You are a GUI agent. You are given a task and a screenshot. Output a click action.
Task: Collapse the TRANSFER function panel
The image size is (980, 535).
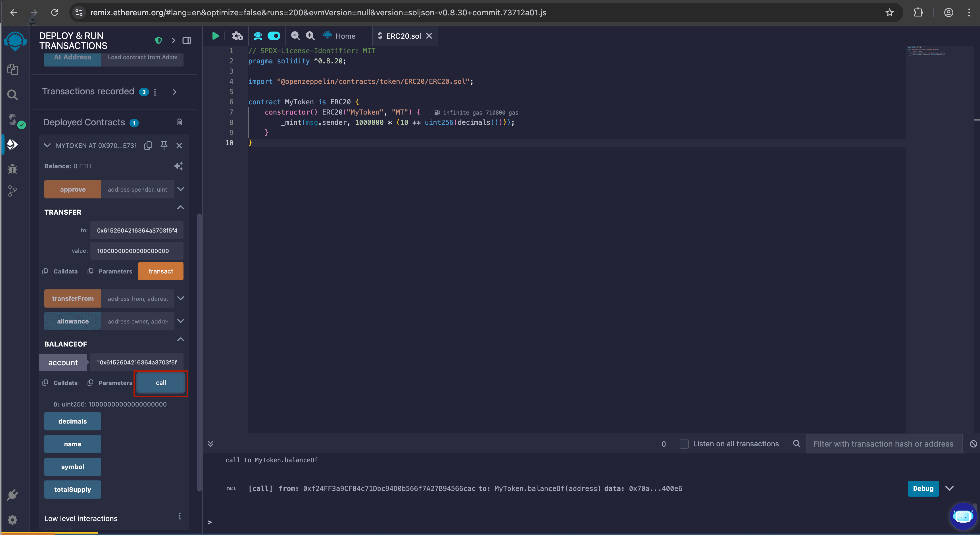click(181, 208)
